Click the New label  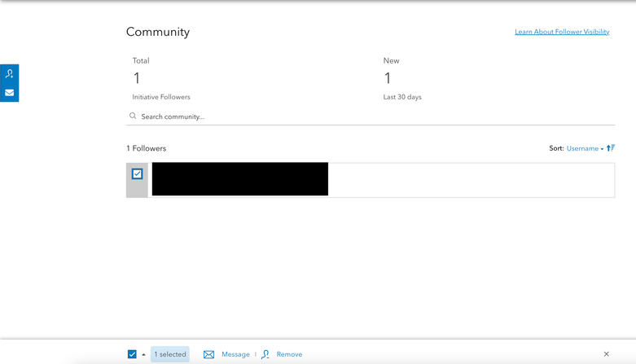pos(392,61)
